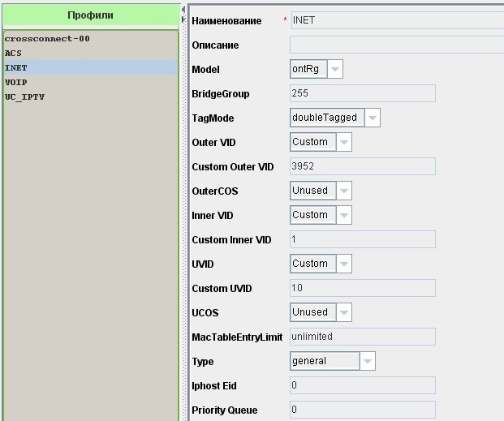Open the TagMode dropdown
504x421 pixels.
[372, 118]
